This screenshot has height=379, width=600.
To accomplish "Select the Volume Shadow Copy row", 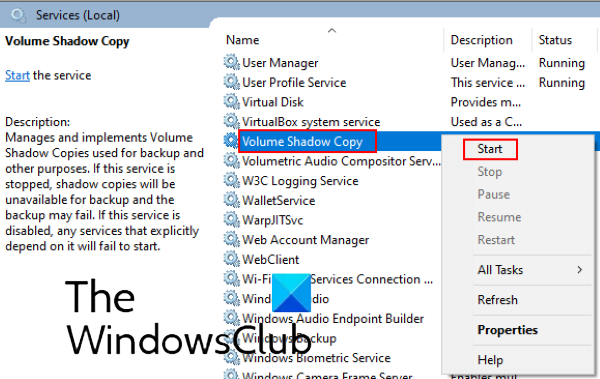I will click(302, 142).
